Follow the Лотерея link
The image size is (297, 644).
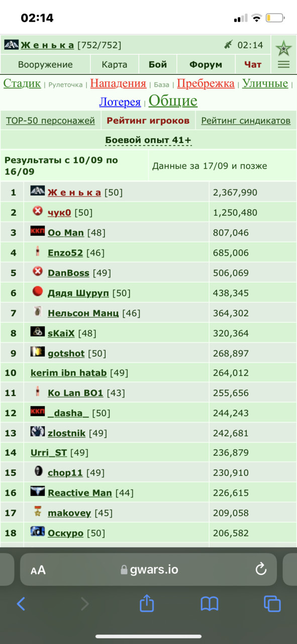(120, 102)
